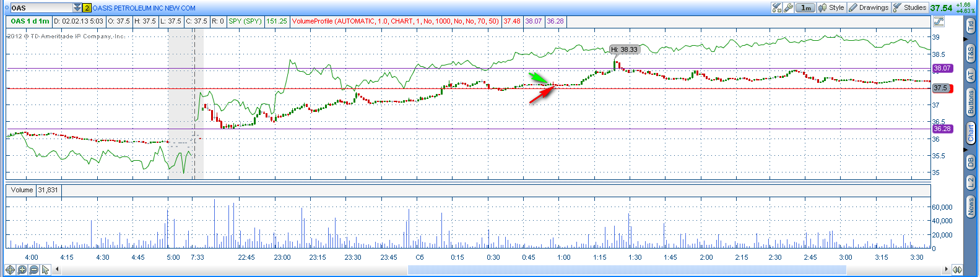980x277 pixels.
Task: Select the 1m timeframe button
Action: pyautogui.click(x=805, y=7)
